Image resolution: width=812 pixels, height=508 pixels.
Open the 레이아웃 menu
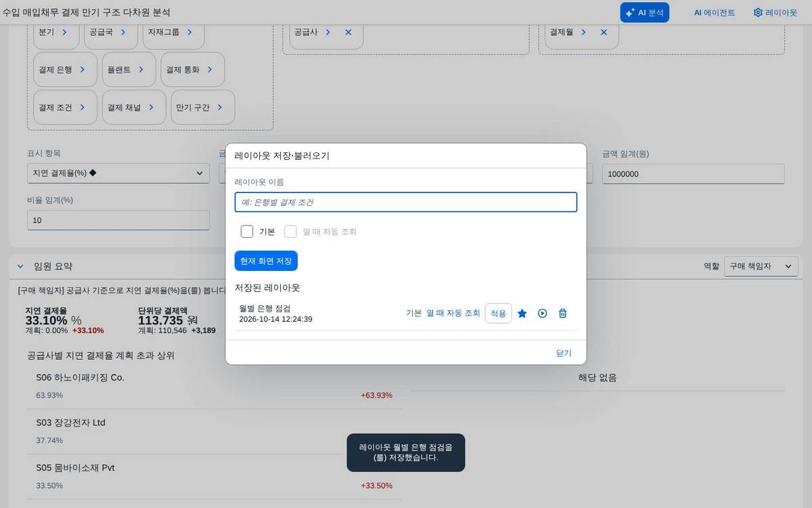[775, 12]
